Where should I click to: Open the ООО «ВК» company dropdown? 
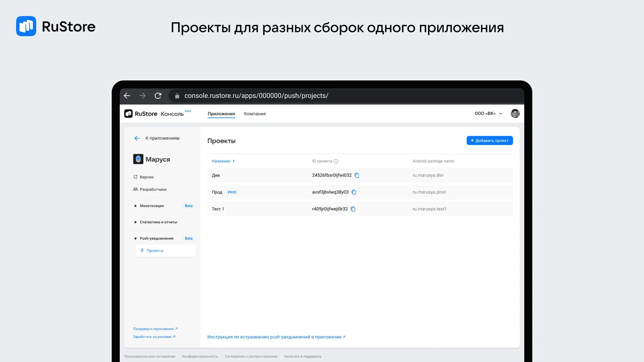point(488,114)
